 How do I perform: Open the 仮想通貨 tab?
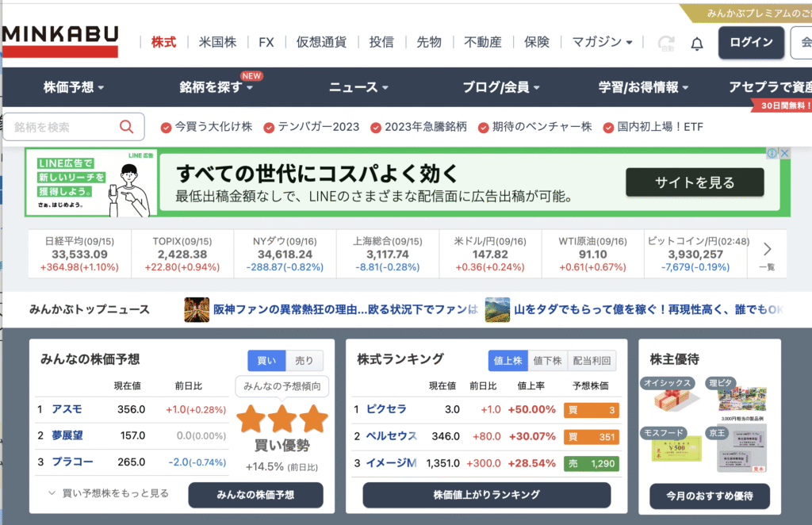[321, 42]
